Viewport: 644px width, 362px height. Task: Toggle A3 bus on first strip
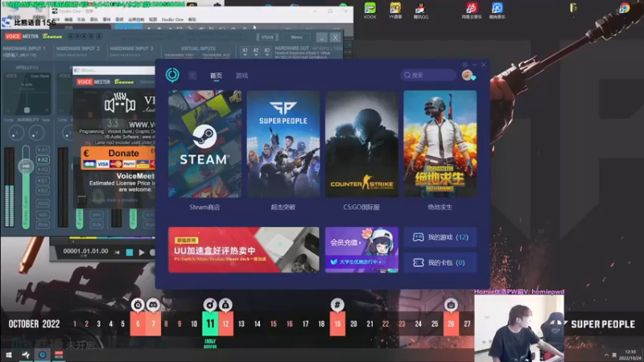(43, 170)
